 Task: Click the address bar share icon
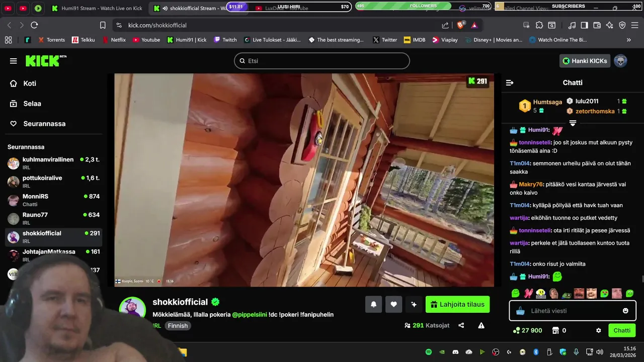point(445,25)
